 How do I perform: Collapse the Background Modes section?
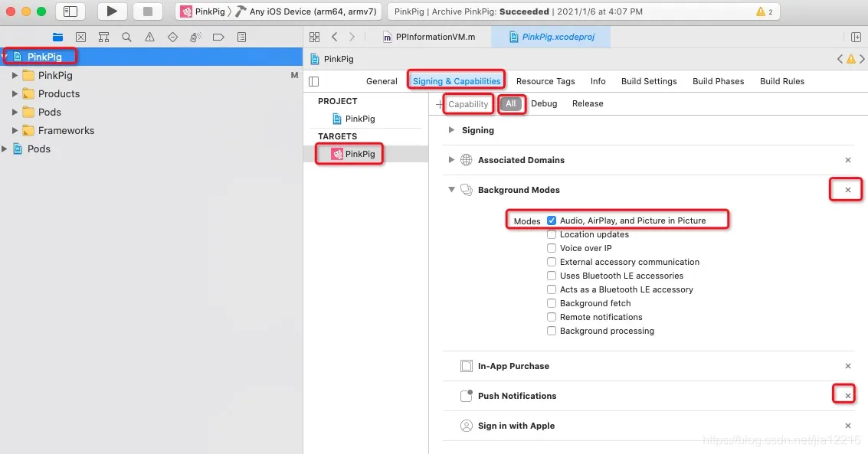452,190
